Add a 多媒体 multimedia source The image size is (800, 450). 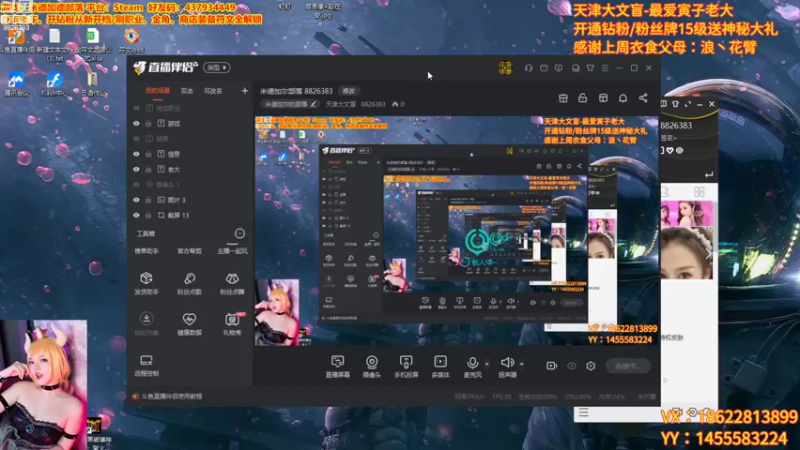pyautogui.click(x=440, y=366)
